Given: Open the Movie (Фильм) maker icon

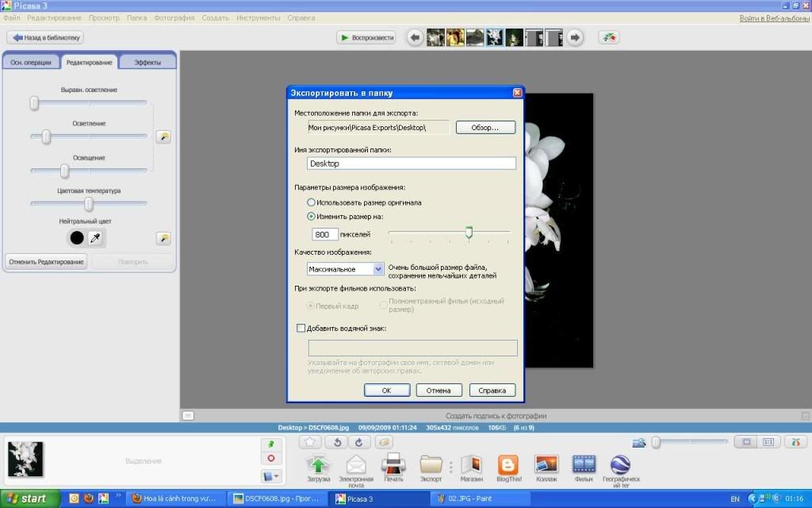Looking at the screenshot, I should (584, 464).
